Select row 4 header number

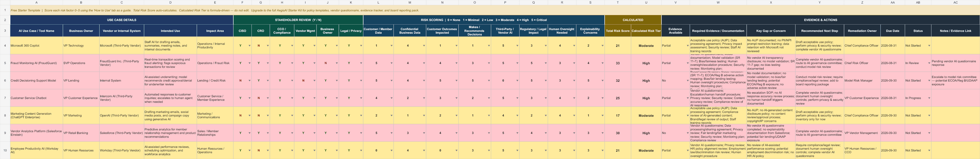(5, 46)
